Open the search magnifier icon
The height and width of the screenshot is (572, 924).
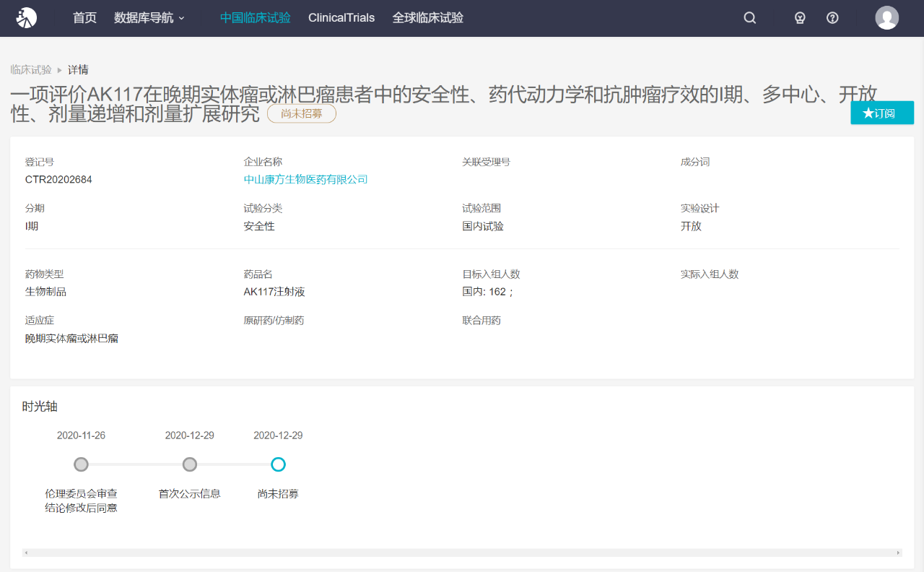point(750,18)
